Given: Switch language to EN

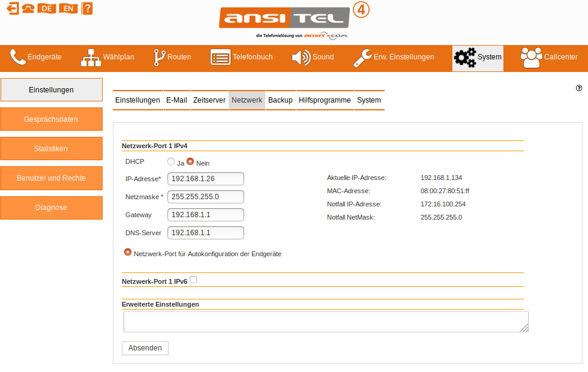Looking at the screenshot, I should coord(67,8).
